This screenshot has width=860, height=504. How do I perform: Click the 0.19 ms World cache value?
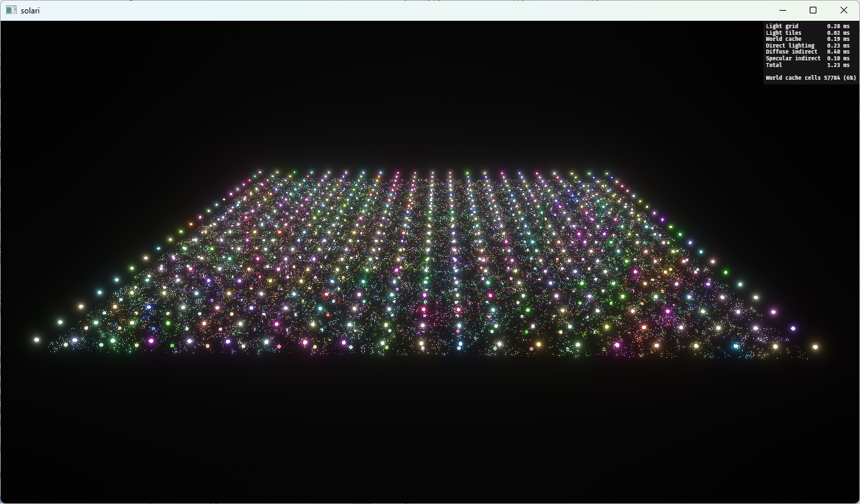point(838,39)
